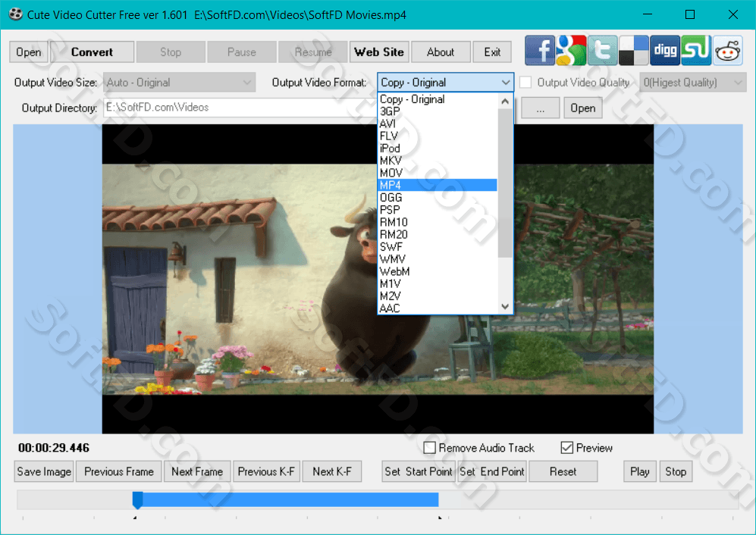Click the Output Directory path field
756x535 pixels.
click(x=240, y=108)
